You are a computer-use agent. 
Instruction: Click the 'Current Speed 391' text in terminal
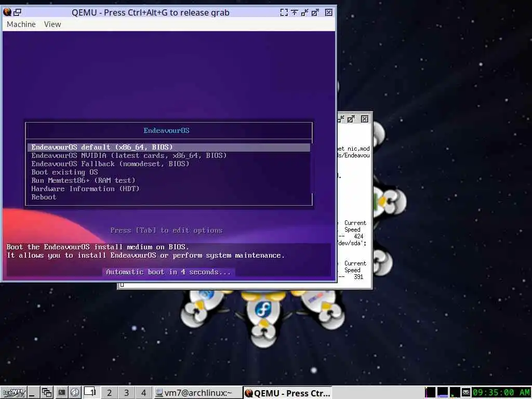(354, 270)
